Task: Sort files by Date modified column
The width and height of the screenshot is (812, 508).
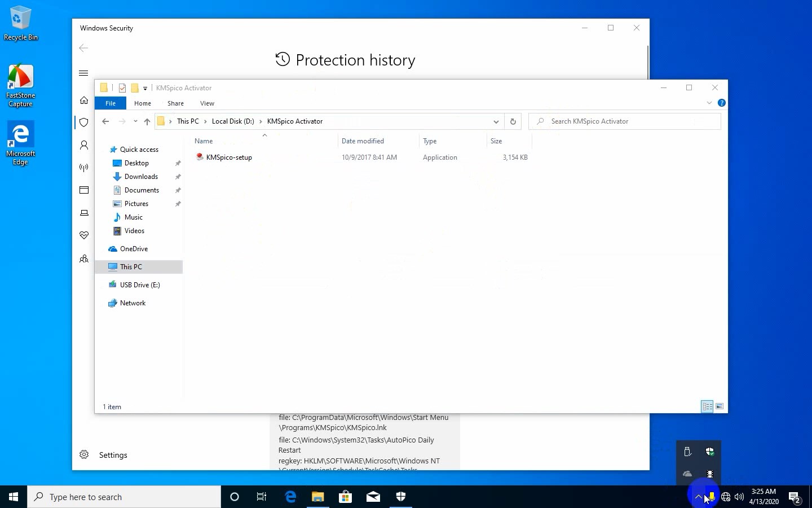Action: [378, 141]
